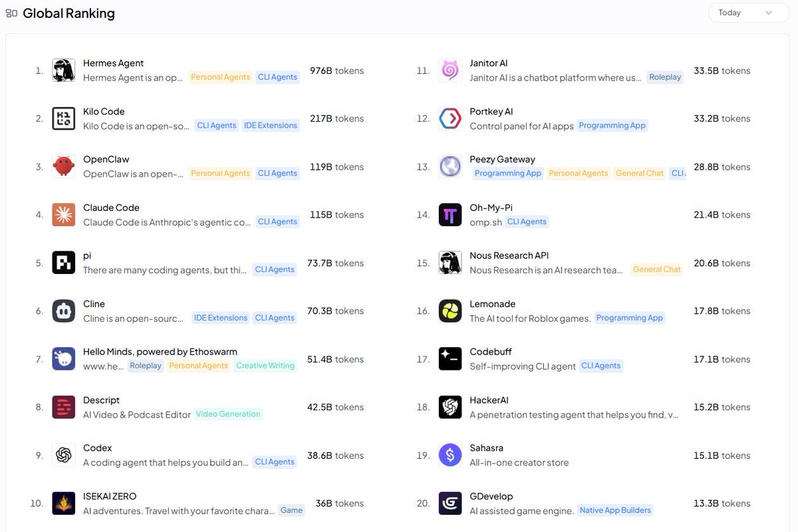Open the HackerAI app icon
This screenshot has height=532, width=798.
point(450,407)
